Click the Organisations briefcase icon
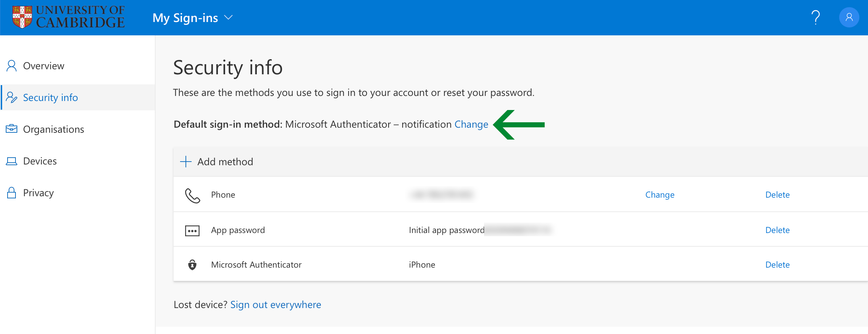 point(12,129)
